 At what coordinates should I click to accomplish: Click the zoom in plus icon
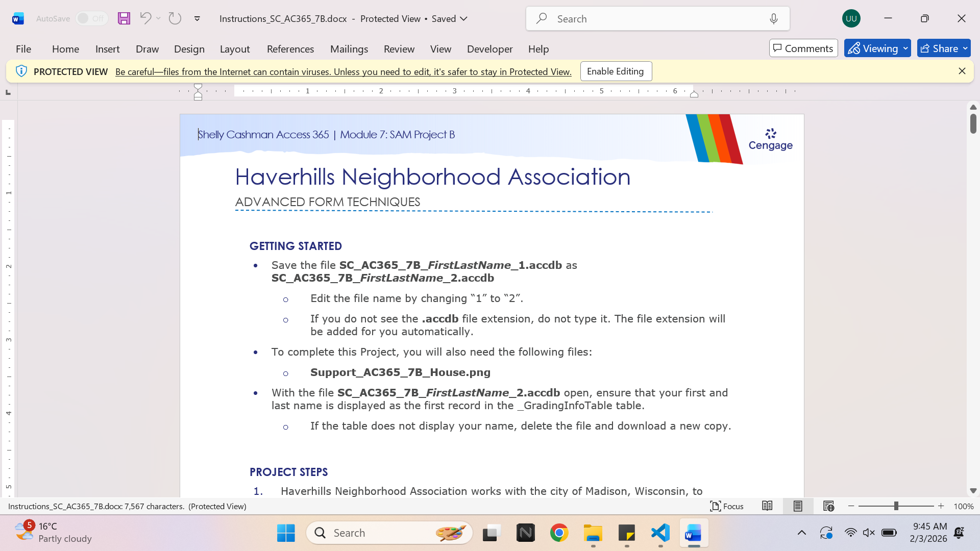[941, 506]
